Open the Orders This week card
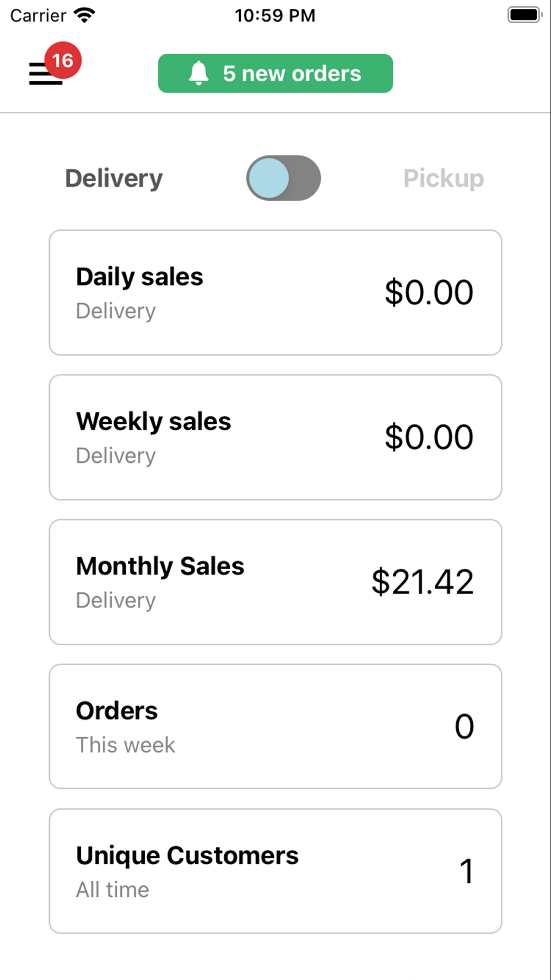The width and height of the screenshot is (551, 980). pyautogui.click(x=275, y=726)
